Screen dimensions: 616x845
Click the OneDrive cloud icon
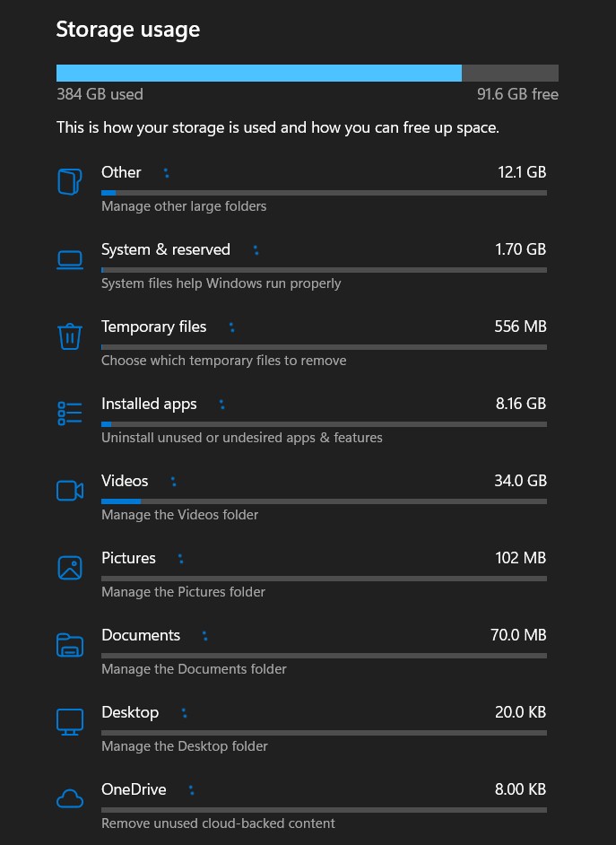(70, 798)
